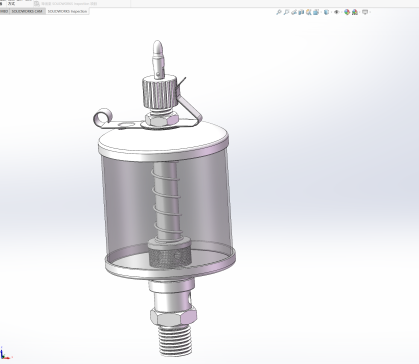Image resolution: width=419 pixels, height=364 pixels.
Task: Select the knurled adjustment knob on model
Action: point(159,92)
